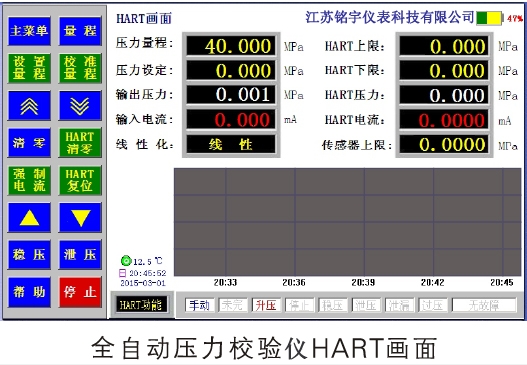527x365 pixels.
Task: Click the yellow up triangle button
Action: pyautogui.click(x=30, y=217)
